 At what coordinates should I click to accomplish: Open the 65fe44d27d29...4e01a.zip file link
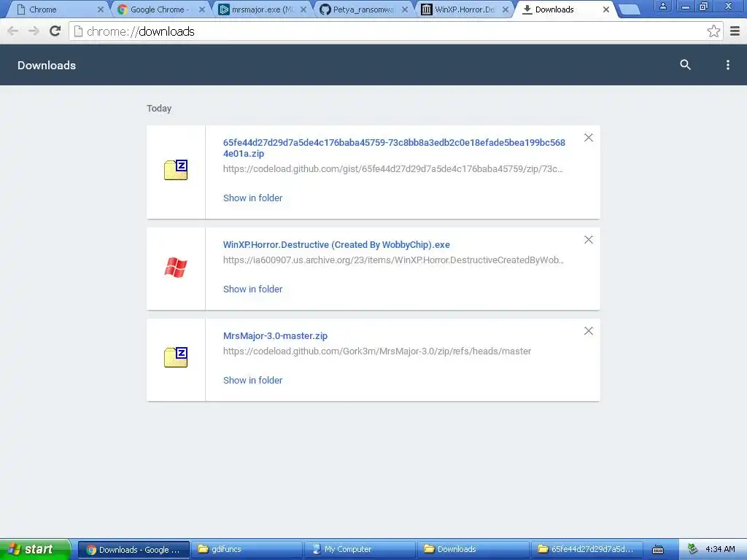394,148
